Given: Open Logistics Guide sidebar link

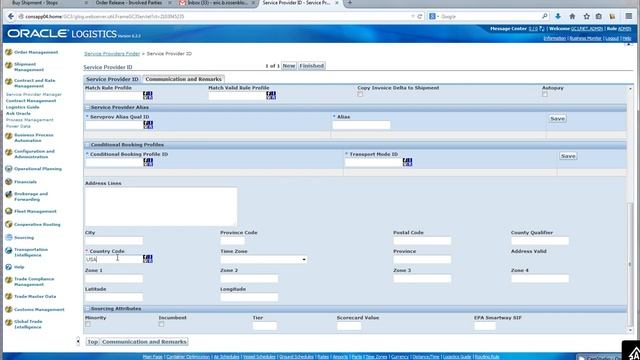Looking at the screenshot, I should coord(22,107).
